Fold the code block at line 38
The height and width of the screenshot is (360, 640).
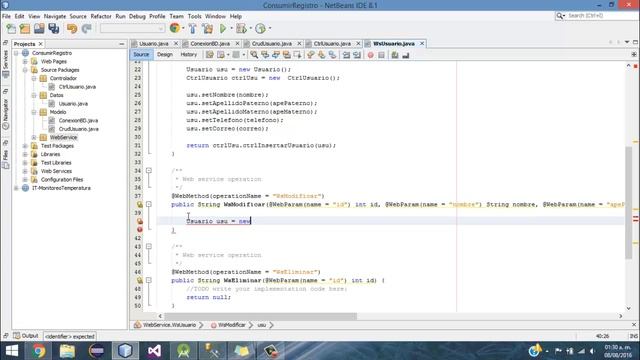[149, 204]
